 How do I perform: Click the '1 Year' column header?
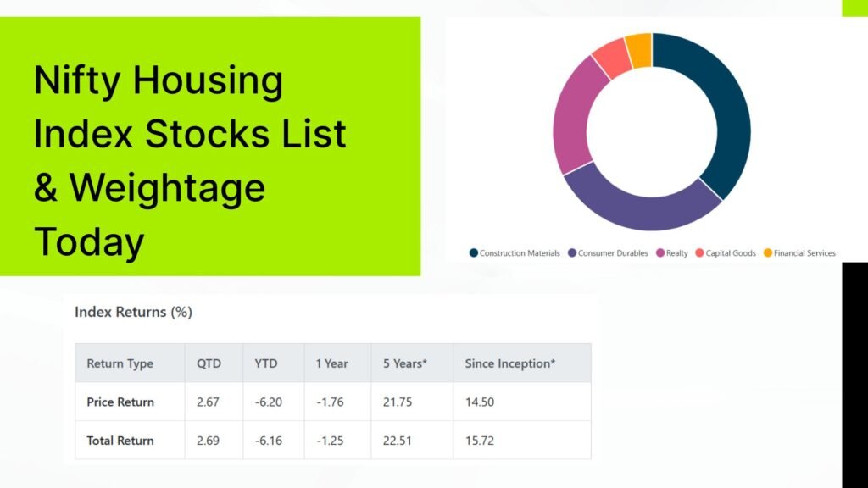coord(332,363)
